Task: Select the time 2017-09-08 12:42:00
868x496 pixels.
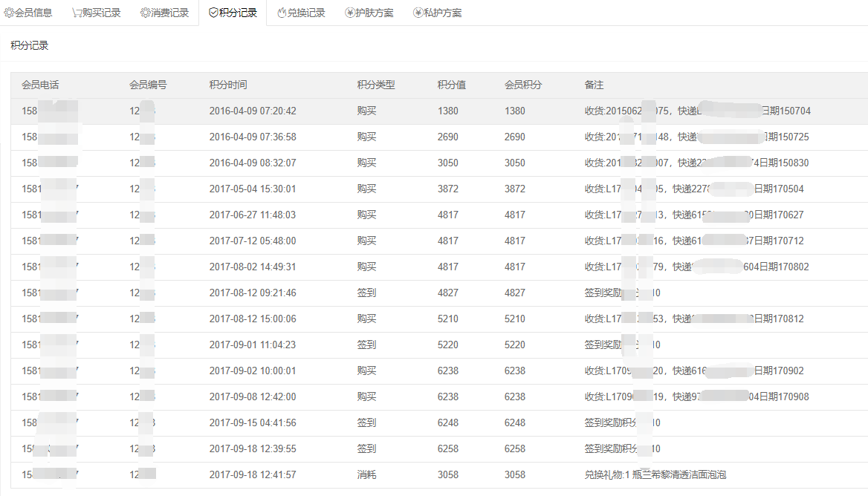Action: pos(253,397)
